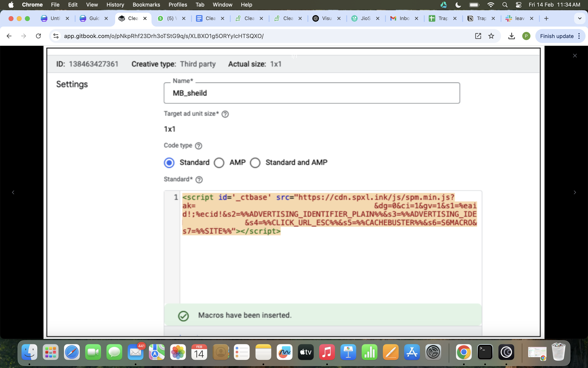Image resolution: width=588 pixels, height=368 pixels.
Task: Open App Store from the Dock
Action: tap(412, 352)
